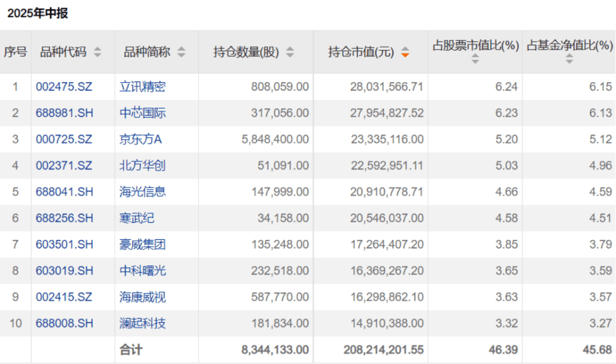Screen dimensions: 616x364
Task: Select market value 22,592,951.11
Action: [387, 166]
